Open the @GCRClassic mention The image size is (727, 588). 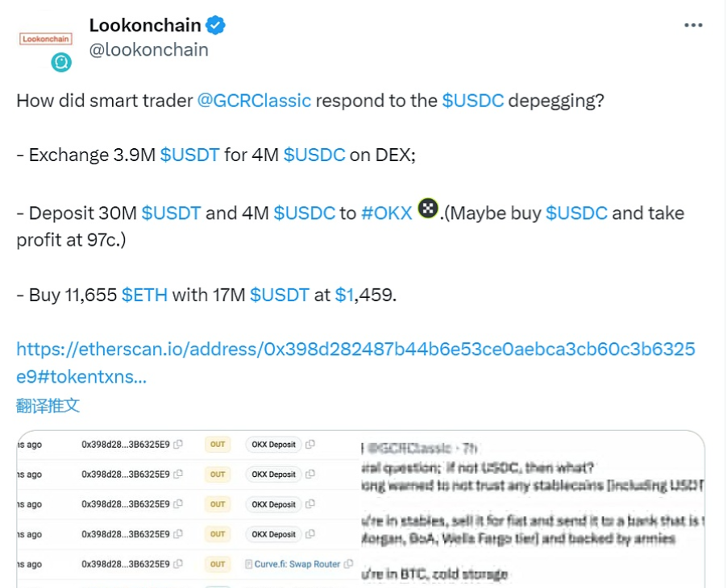(x=254, y=101)
